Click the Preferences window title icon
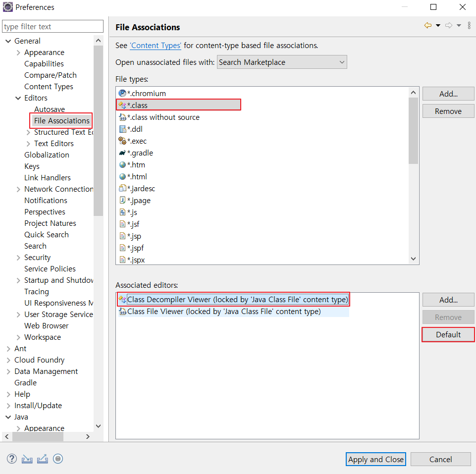Viewport: 476px width, 474px height. coord(7,6)
